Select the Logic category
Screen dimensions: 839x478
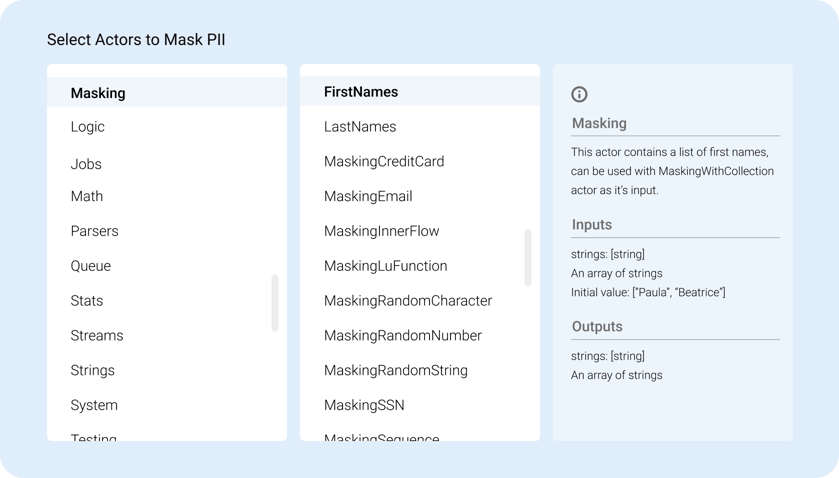88,127
